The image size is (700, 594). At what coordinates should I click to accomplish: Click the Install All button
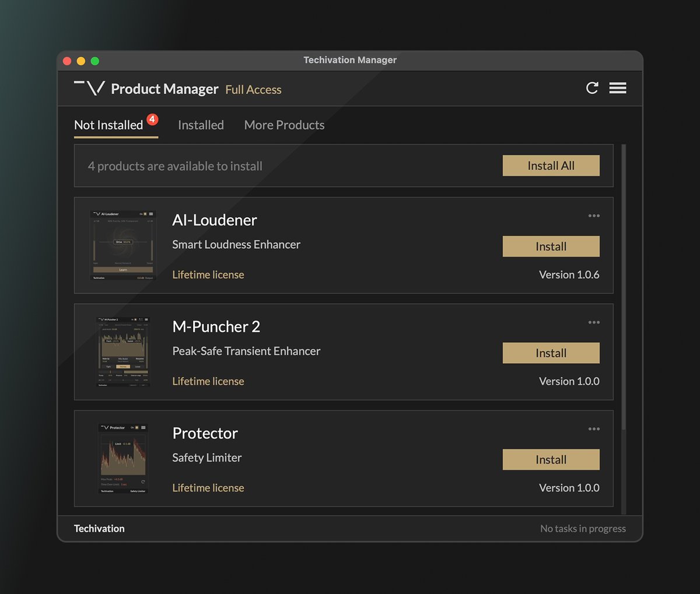click(551, 166)
